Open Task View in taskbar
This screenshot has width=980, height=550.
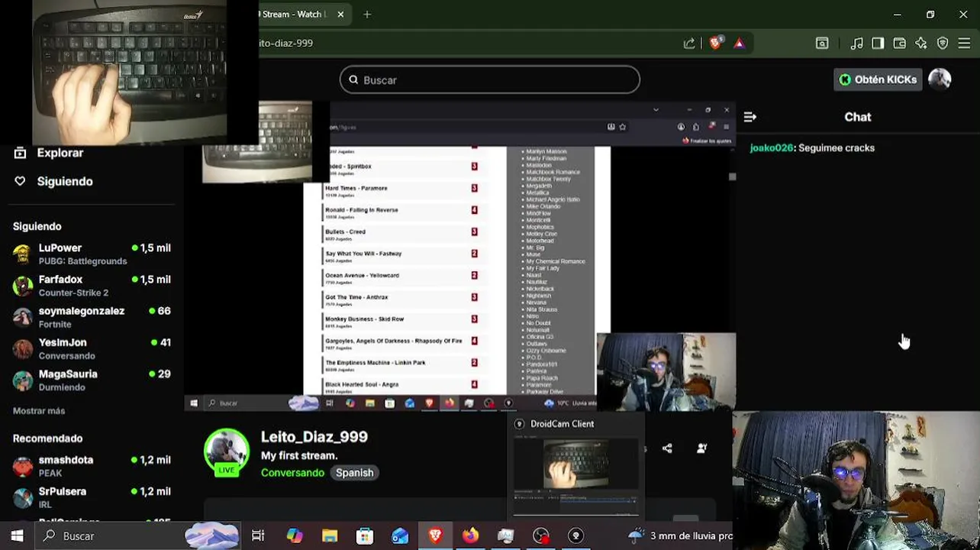click(x=258, y=536)
